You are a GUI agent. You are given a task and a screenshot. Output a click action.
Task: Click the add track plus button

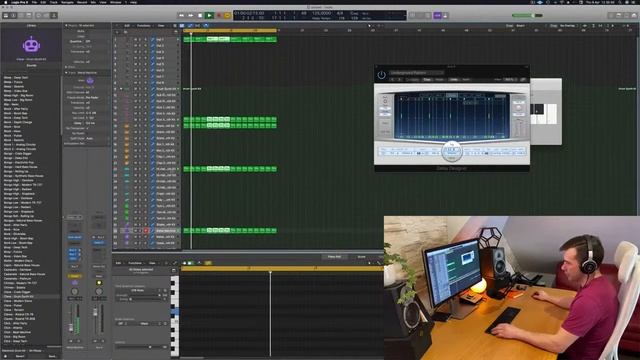118,31
